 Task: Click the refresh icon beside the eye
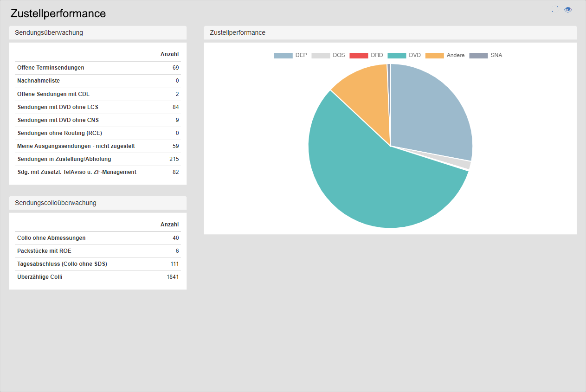[555, 9]
